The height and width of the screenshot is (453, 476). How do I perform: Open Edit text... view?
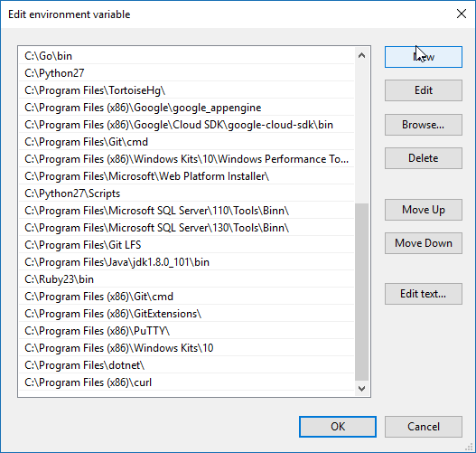(x=424, y=294)
